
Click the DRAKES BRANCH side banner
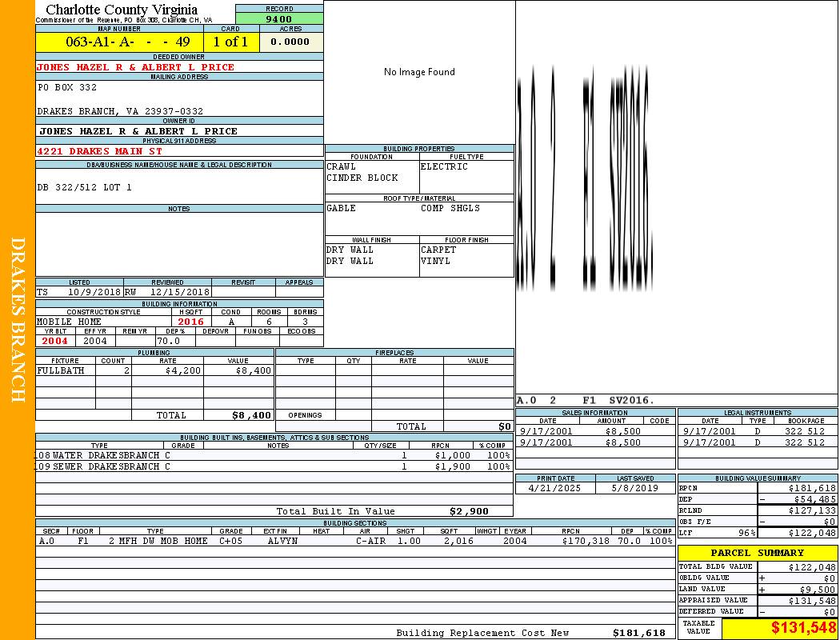click(18, 320)
